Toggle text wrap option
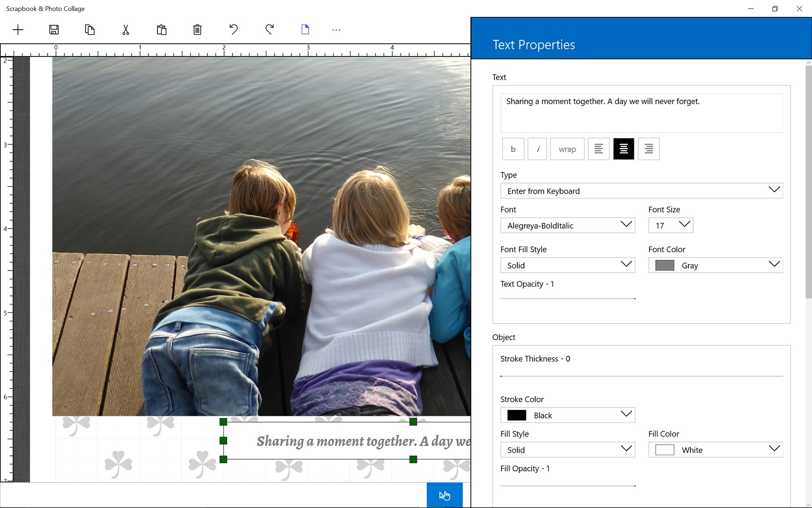Screen dimensions: 812x508 click(567, 149)
